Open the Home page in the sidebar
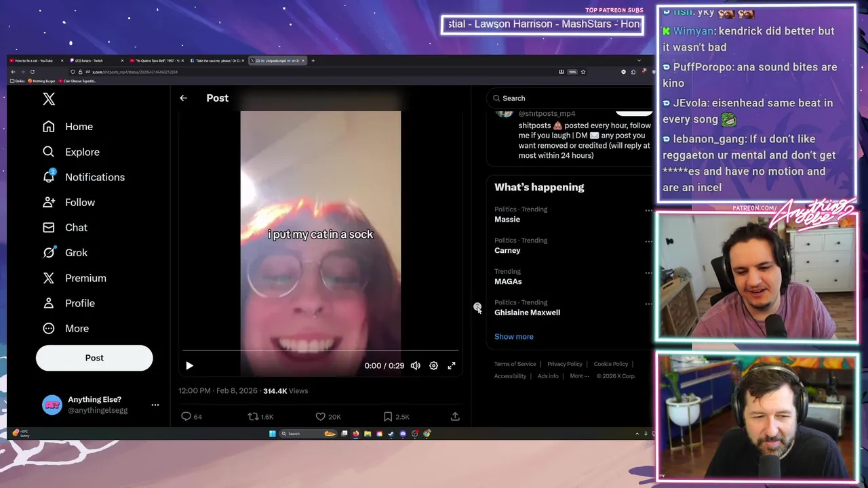Image resolution: width=868 pixels, height=488 pixels. click(68, 127)
